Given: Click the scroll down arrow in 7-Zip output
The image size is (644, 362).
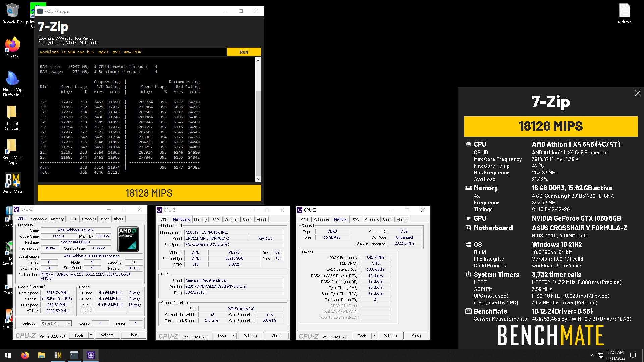Looking at the screenshot, I should click(x=258, y=179).
